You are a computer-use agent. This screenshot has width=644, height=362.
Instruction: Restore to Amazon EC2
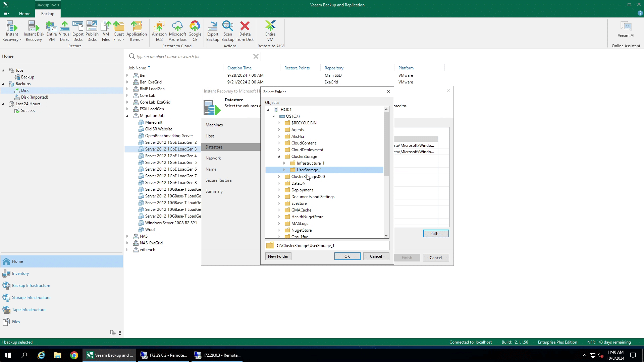click(x=159, y=31)
